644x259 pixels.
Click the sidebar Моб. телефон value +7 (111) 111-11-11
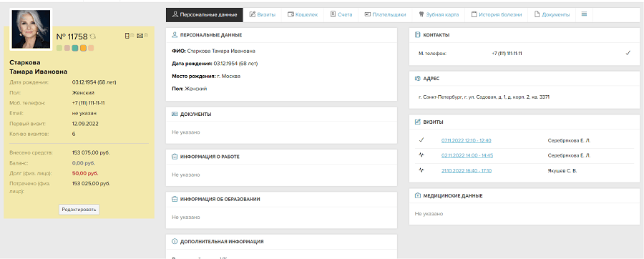[88, 103]
